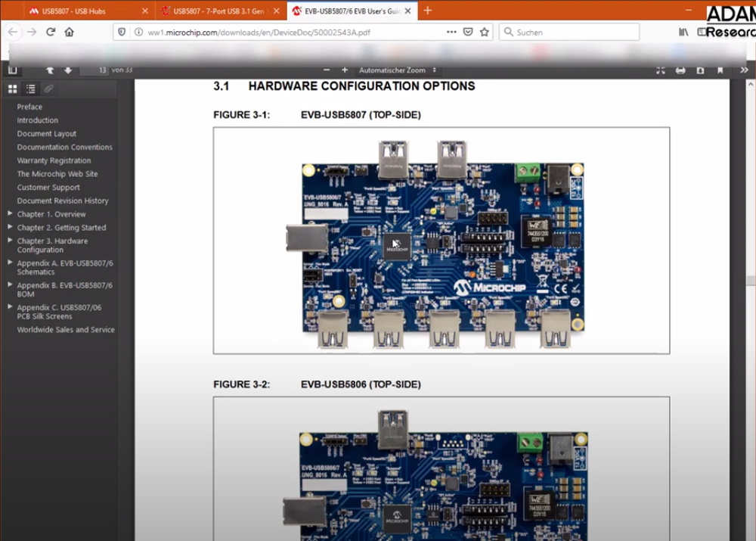Open Warranty Registration outline entry
This screenshot has width=756, height=541.
pos(54,160)
